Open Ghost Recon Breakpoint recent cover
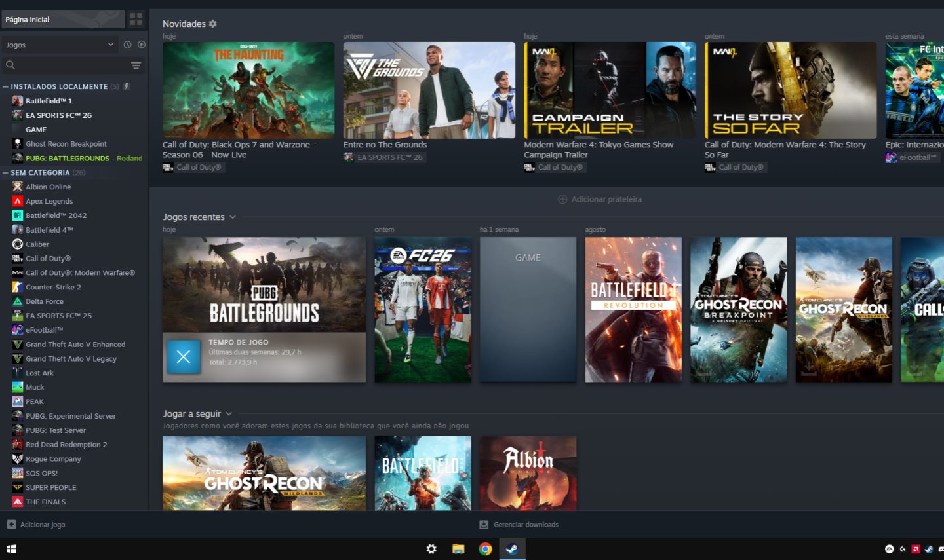 (739, 310)
